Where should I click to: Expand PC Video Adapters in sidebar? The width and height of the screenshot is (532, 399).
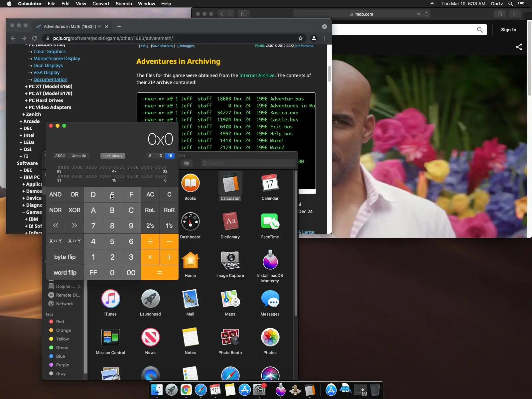[x=48, y=107]
